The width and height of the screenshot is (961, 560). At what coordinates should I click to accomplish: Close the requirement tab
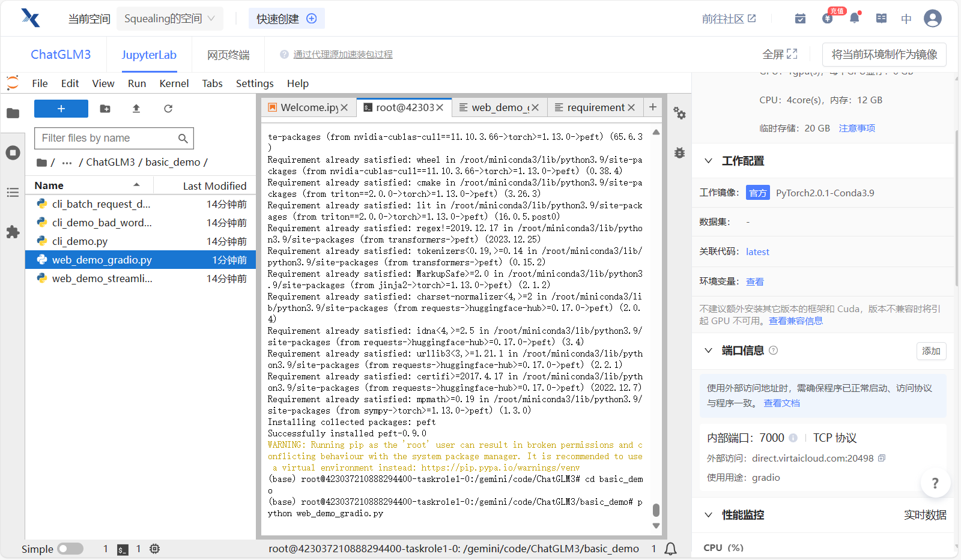[631, 107]
